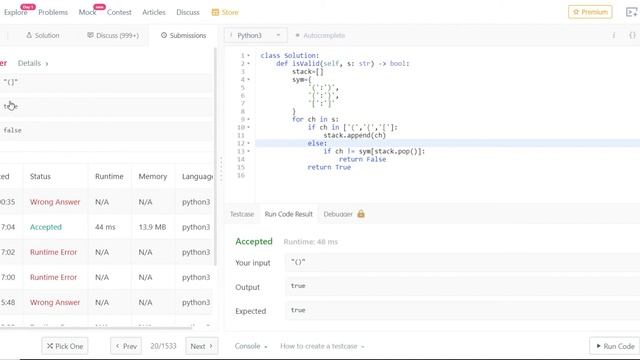Click the Run Code button
Screen dimensions: 640x360
pos(615,346)
